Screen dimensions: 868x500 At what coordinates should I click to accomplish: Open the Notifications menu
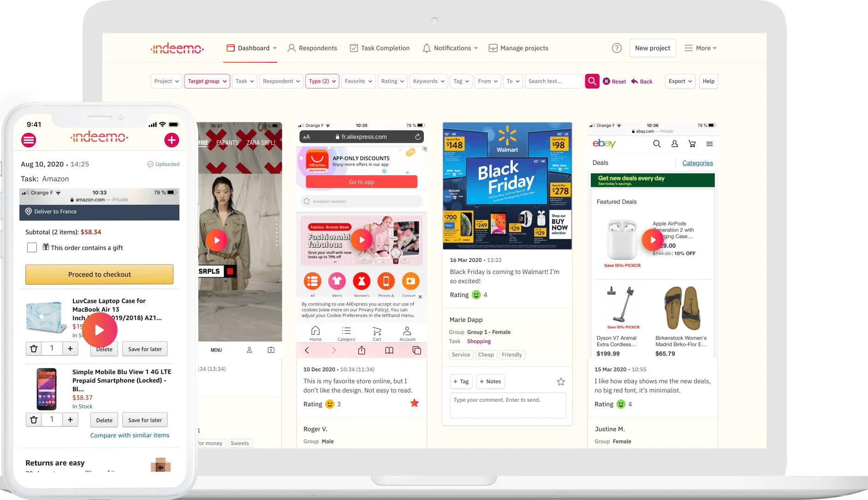click(450, 48)
